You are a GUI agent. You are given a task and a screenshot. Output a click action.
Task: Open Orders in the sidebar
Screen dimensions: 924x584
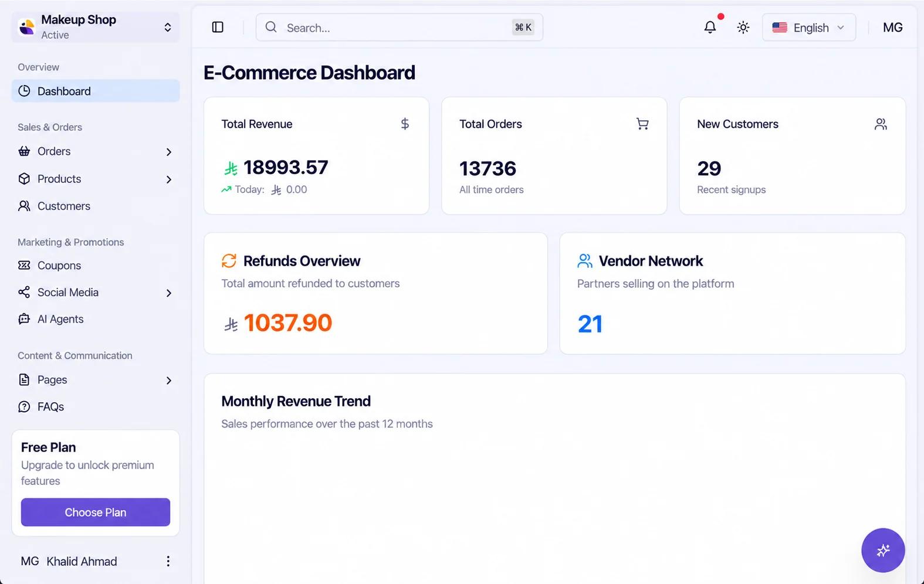tap(96, 151)
